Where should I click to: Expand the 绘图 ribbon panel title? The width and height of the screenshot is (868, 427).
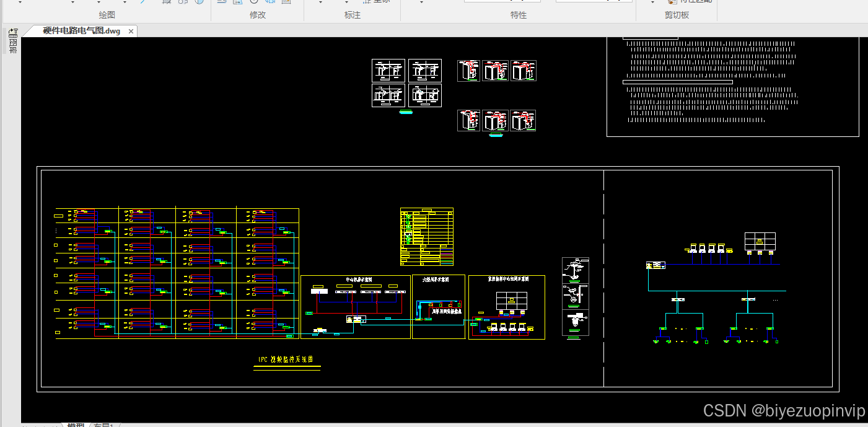pos(107,15)
